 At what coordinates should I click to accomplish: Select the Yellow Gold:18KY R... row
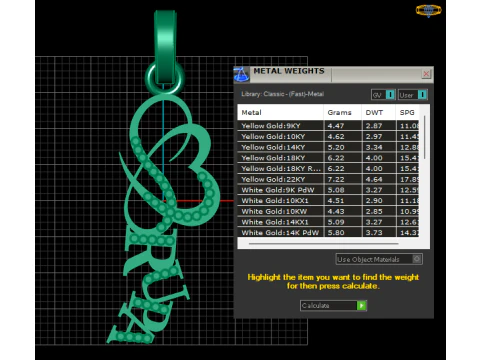328,168
